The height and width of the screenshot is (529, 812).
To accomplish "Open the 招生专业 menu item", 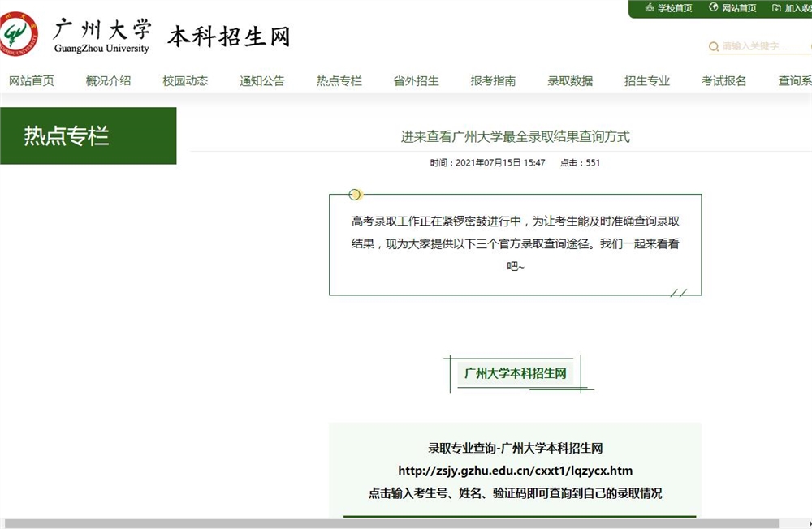I will (647, 81).
